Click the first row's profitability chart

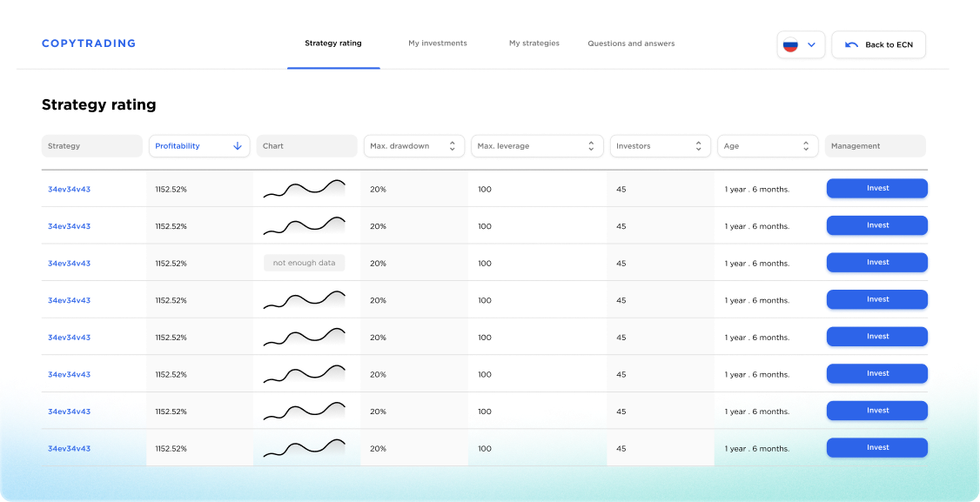[305, 189]
